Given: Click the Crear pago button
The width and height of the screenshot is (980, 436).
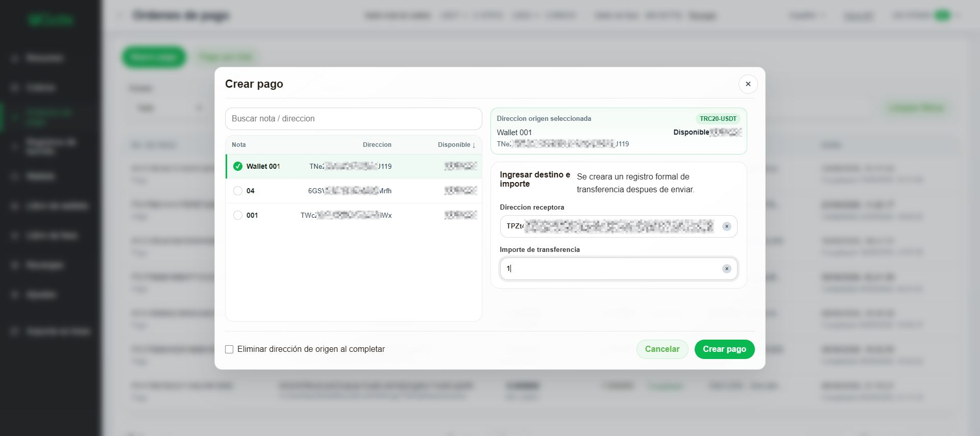Looking at the screenshot, I should (724, 349).
